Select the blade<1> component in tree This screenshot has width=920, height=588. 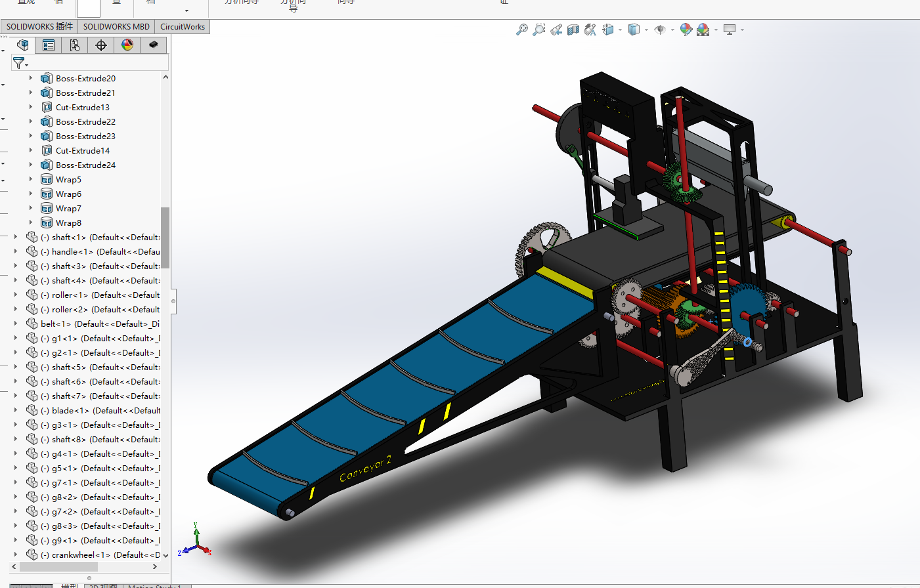pos(70,410)
